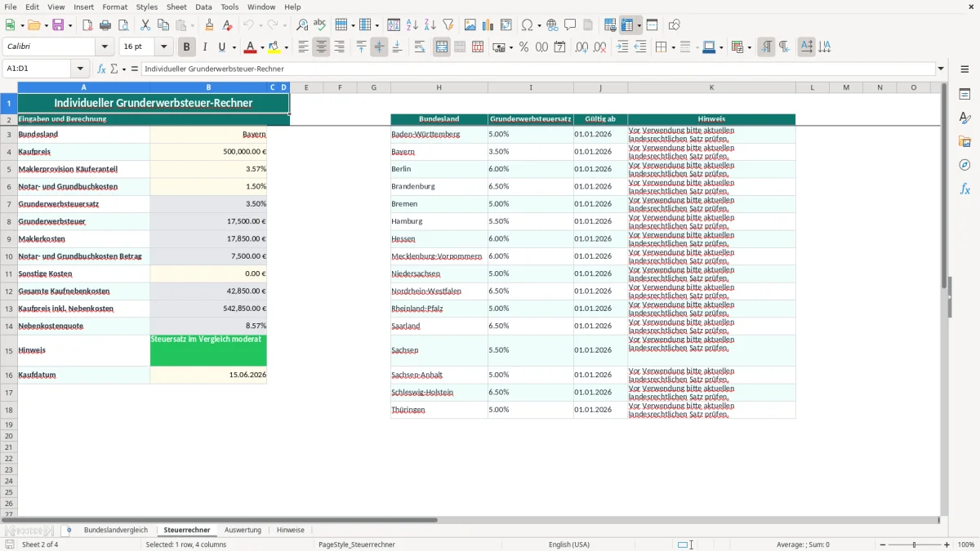Open currency format dropdown arrow
The width and height of the screenshot is (980, 551).
tap(510, 47)
